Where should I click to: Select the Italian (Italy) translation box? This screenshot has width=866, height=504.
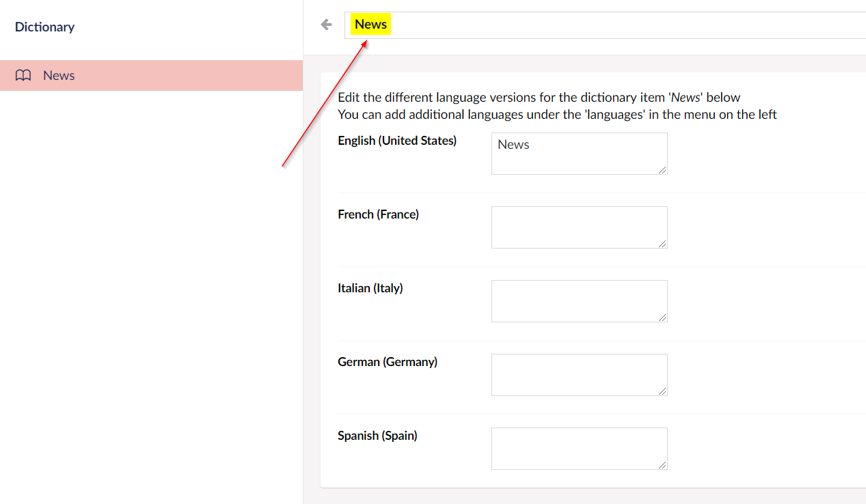578,300
